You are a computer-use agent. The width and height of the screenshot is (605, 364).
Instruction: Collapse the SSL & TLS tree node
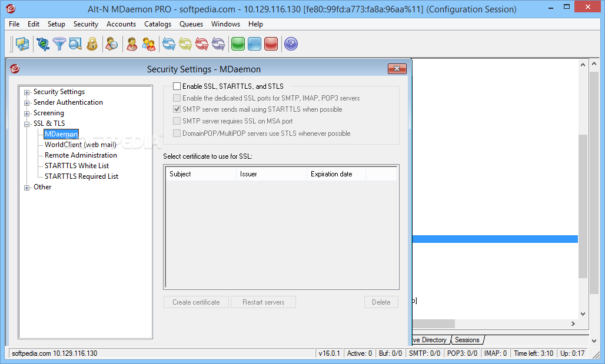point(26,124)
